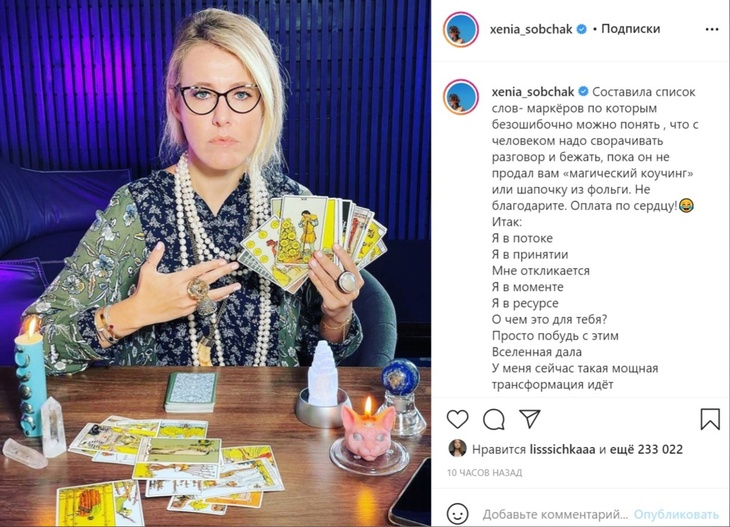
Task: Open xenia_sobchak username in the caption
Action: point(533,92)
